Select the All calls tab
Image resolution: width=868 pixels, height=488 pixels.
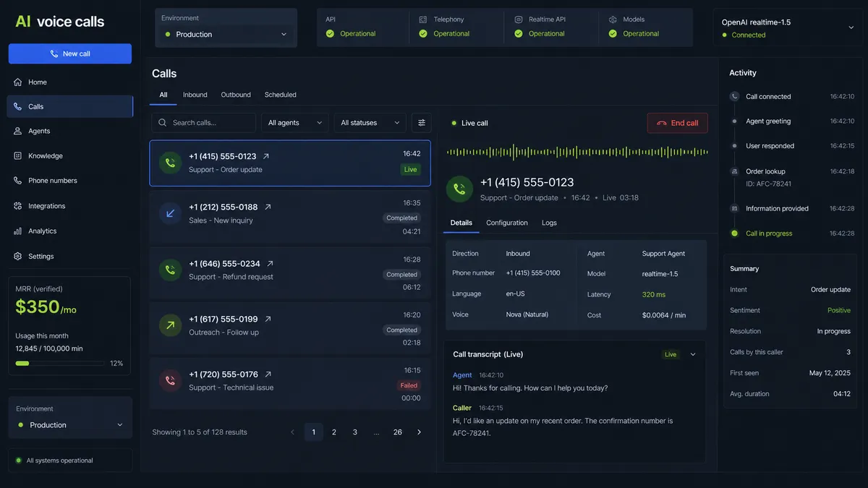163,95
